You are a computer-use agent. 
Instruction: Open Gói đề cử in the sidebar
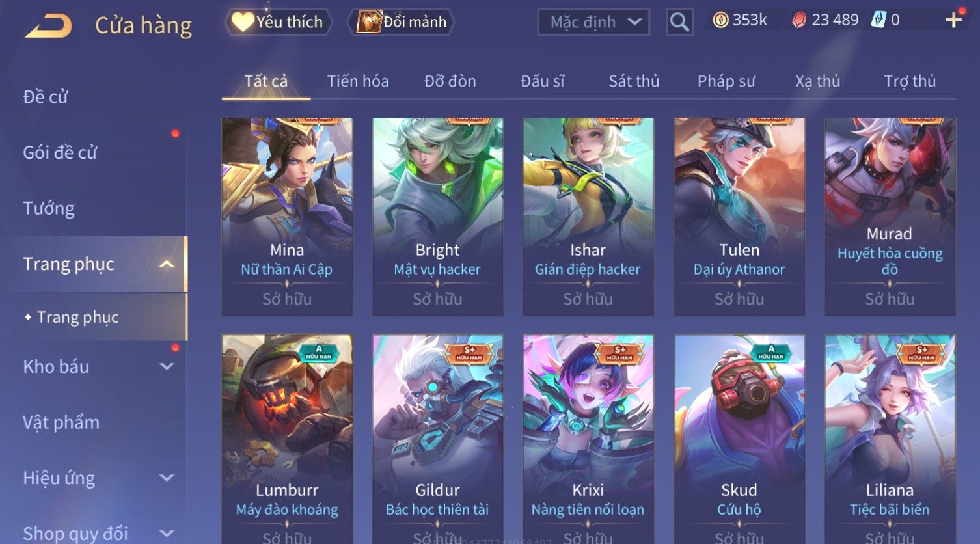(x=60, y=152)
